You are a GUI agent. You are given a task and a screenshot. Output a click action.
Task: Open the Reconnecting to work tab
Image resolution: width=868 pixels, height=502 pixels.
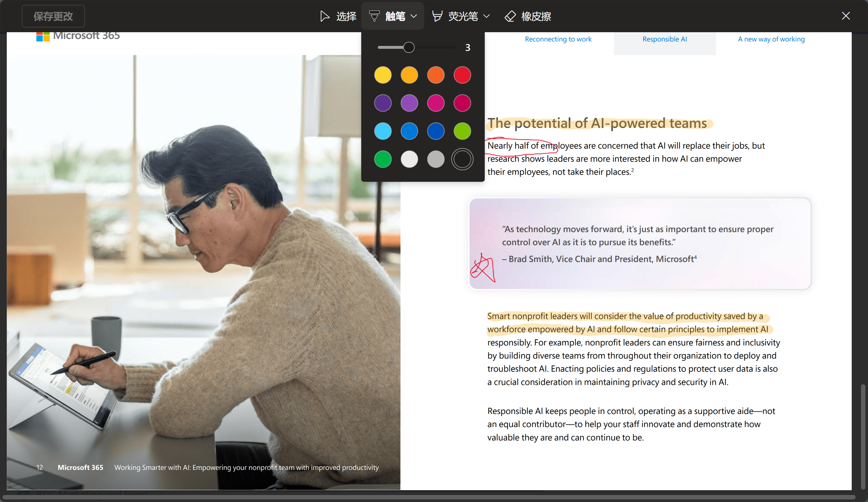pyautogui.click(x=558, y=39)
